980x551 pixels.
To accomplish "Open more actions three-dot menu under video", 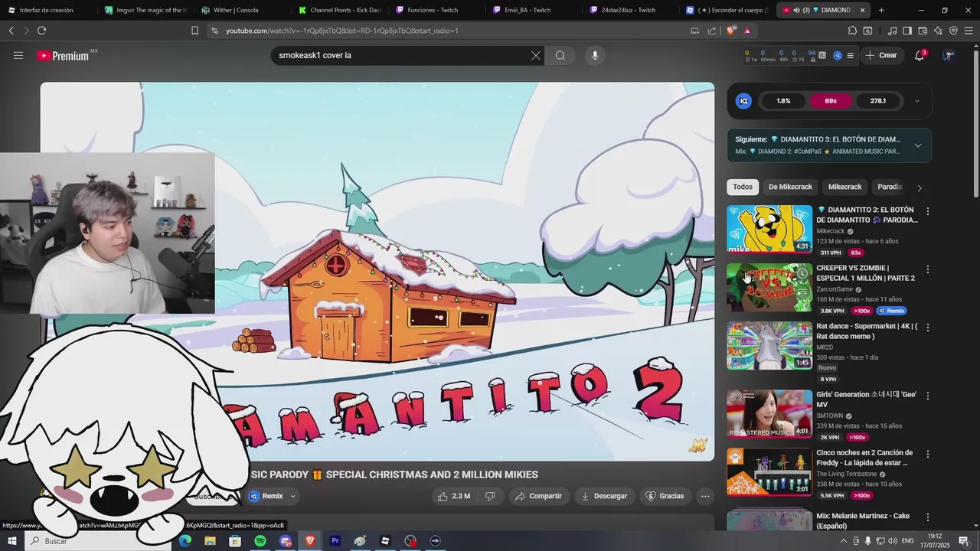I will coord(705,496).
